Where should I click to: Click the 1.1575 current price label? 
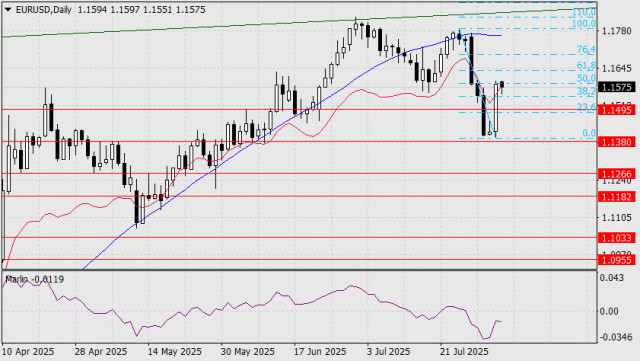pyautogui.click(x=617, y=87)
